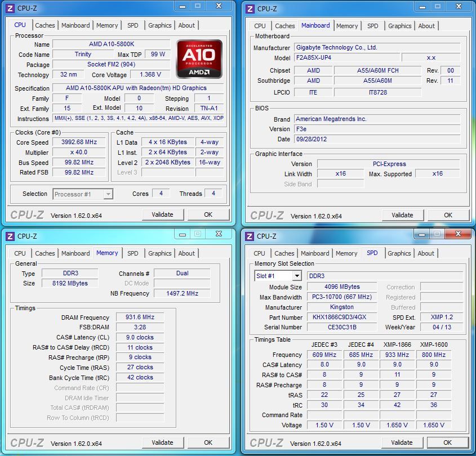Open Caches tab in the CPU window
This screenshot has height=456, width=476.
click(x=45, y=25)
